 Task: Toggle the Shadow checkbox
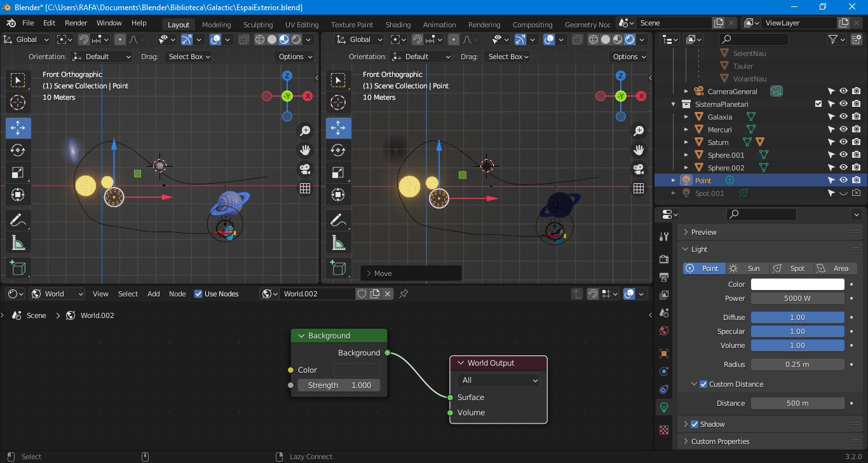[695, 424]
